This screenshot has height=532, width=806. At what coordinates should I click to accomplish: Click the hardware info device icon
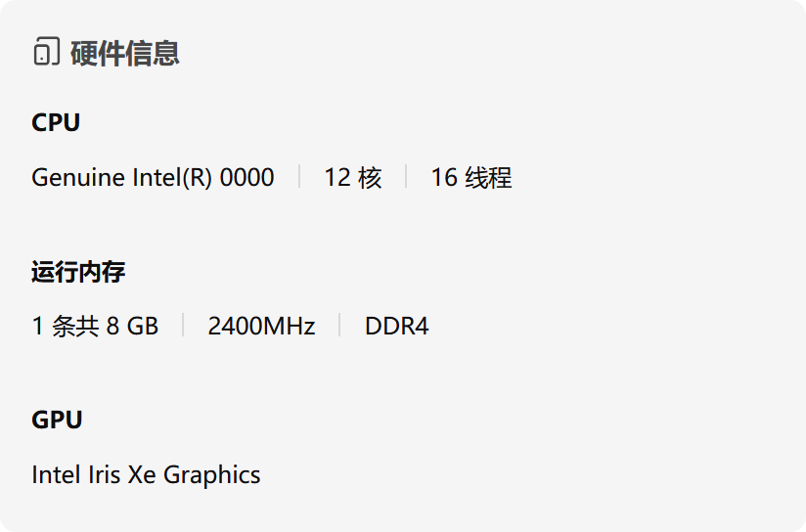(x=46, y=52)
